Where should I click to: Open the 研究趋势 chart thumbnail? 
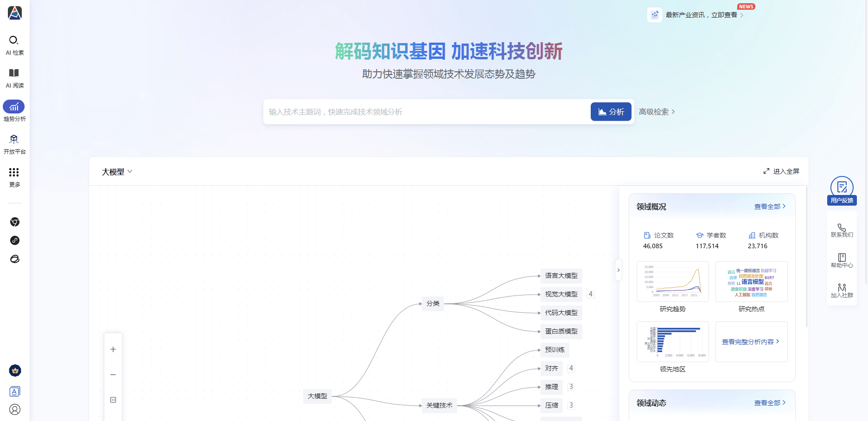click(x=672, y=282)
